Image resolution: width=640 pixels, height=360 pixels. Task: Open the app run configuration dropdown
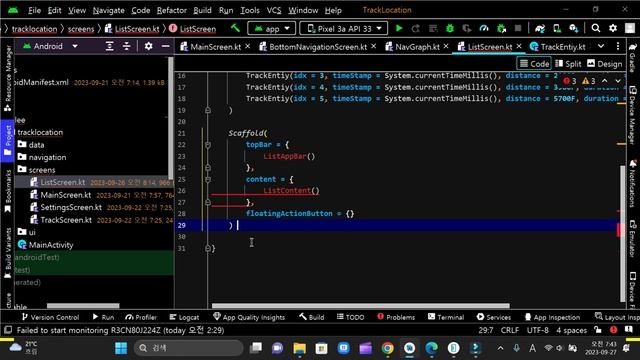coord(271,29)
